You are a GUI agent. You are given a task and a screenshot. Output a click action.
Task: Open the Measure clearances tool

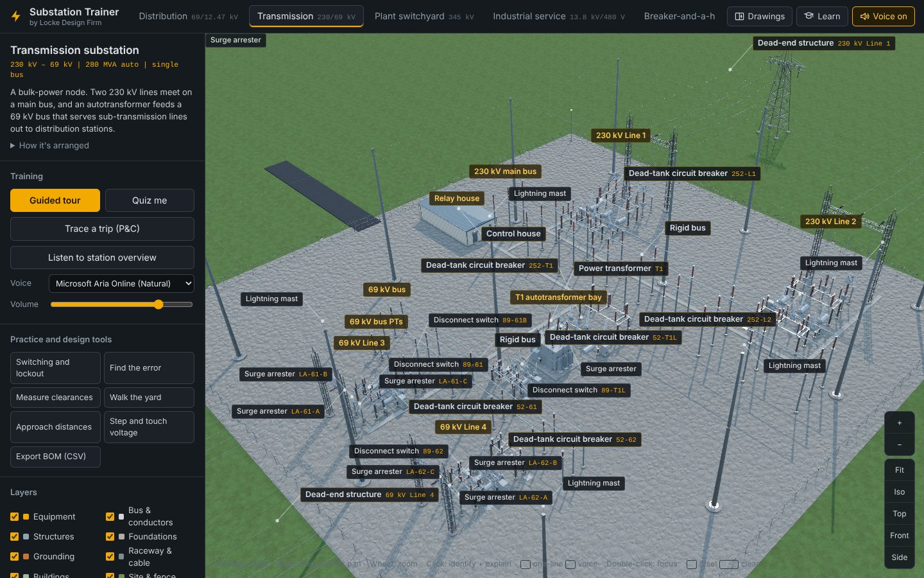[x=55, y=398]
